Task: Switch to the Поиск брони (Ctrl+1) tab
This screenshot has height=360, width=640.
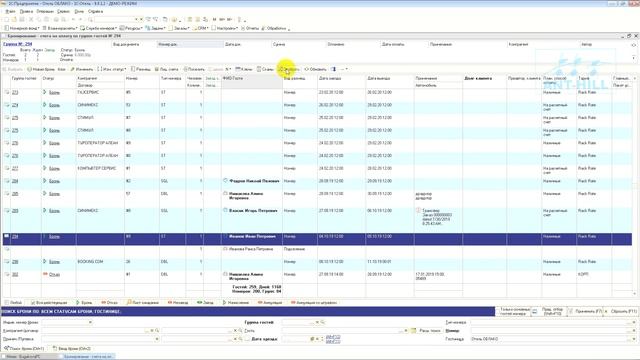Action: pyautogui.click(x=24, y=349)
